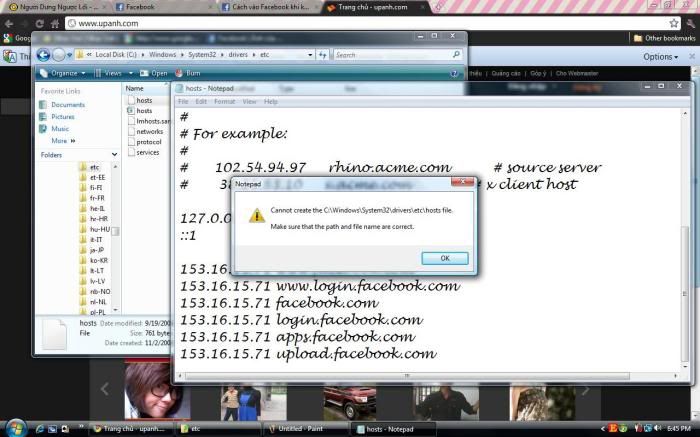Click the Burn toolbar button
The height and width of the screenshot is (437, 700).
188,73
